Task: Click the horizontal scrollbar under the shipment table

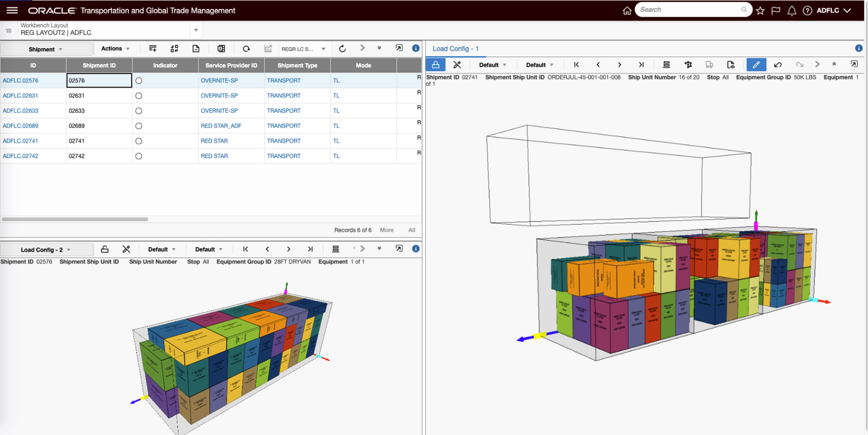Action: [x=75, y=219]
